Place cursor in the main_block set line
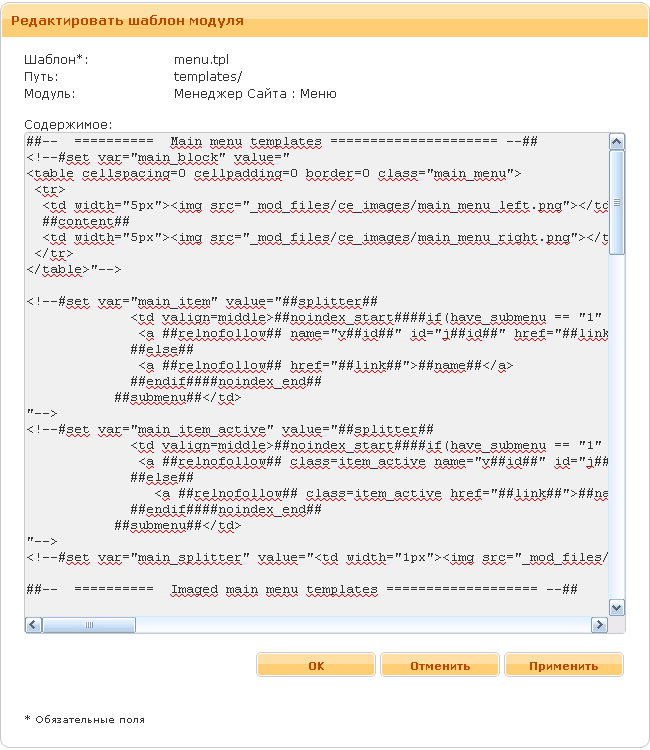This screenshot has width=650, height=750. click(158, 158)
